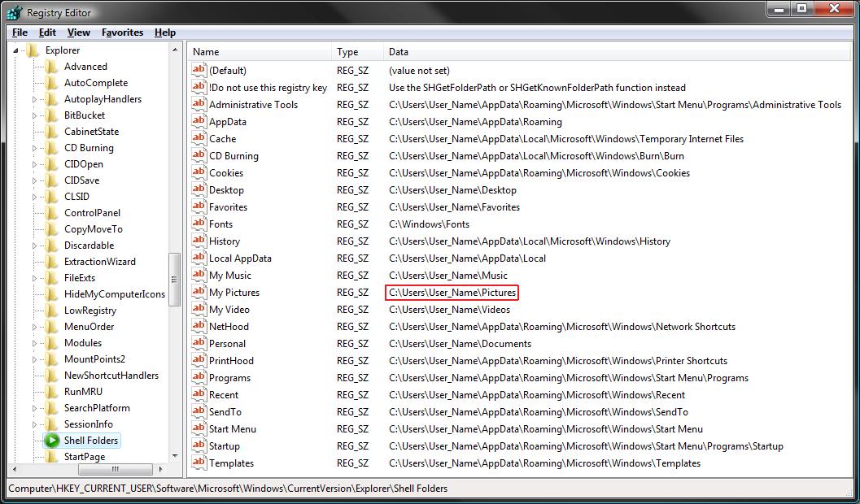Click the Advanced folder icon in the tree
This screenshot has height=504, width=860.
(51, 67)
